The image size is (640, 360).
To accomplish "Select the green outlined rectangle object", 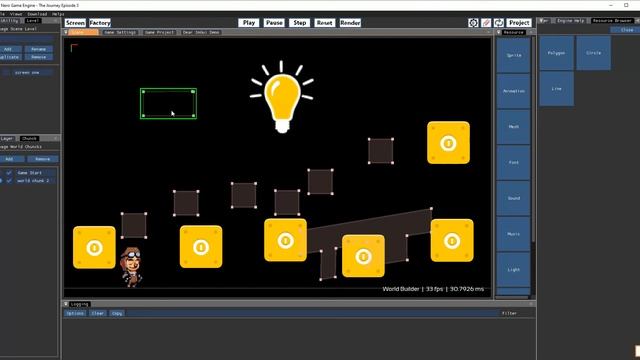I will tap(168, 104).
